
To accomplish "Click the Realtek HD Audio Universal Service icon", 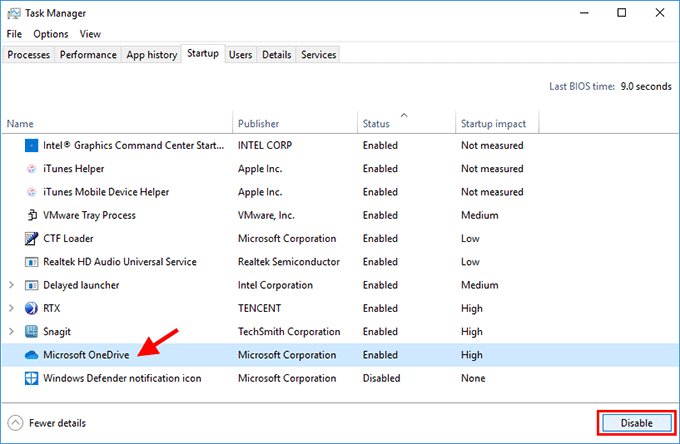I will click(31, 262).
